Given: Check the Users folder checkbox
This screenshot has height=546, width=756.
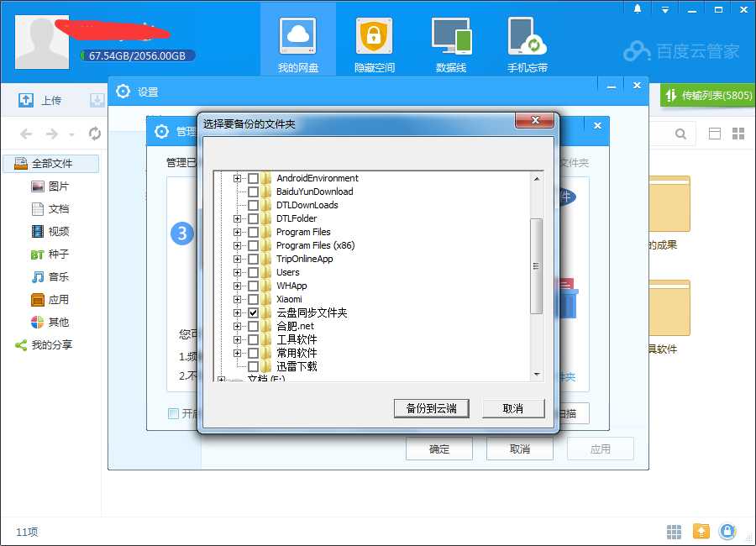Looking at the screenshot, I should tap(253, 272).
